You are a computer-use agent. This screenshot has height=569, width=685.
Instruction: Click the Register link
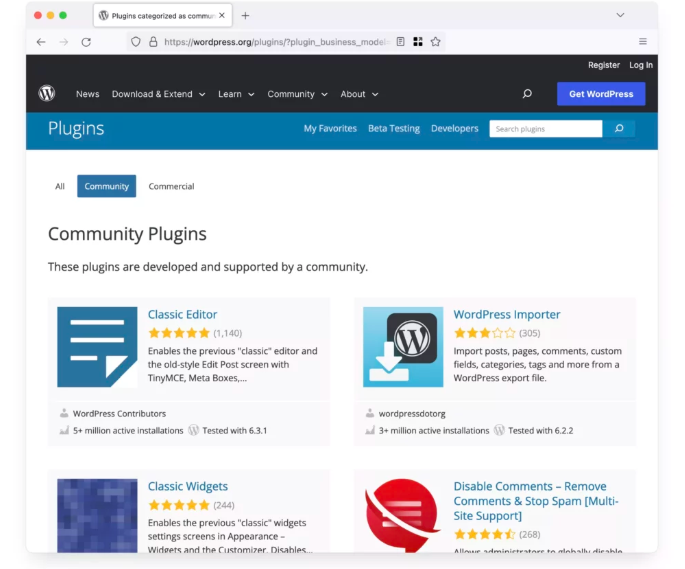604,65
